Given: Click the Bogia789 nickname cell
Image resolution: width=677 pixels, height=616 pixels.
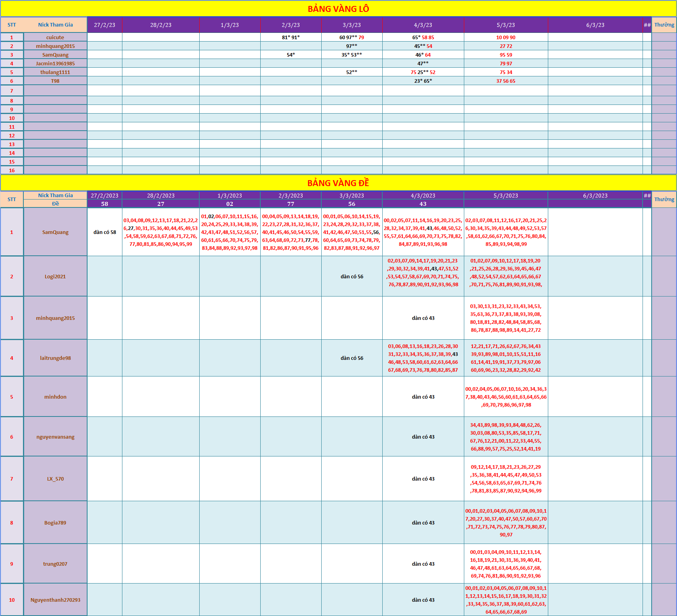Looking at the screenshot, I should click(x=55, y=523).
